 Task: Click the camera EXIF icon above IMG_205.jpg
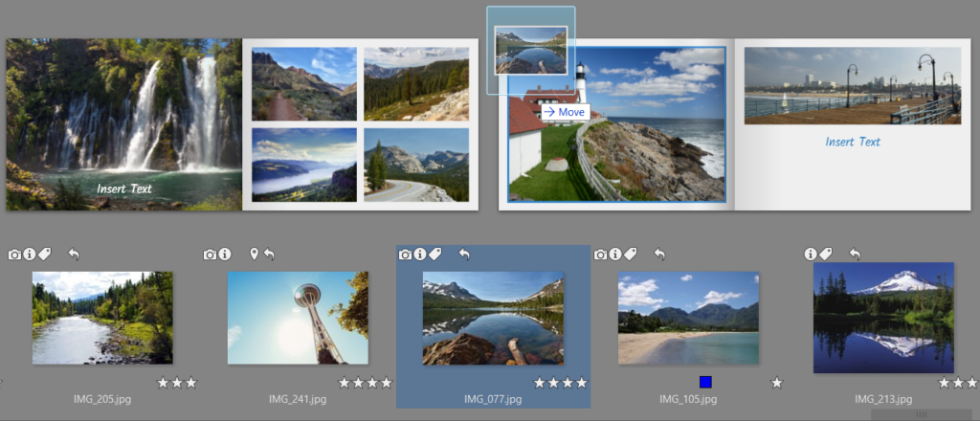14,255
